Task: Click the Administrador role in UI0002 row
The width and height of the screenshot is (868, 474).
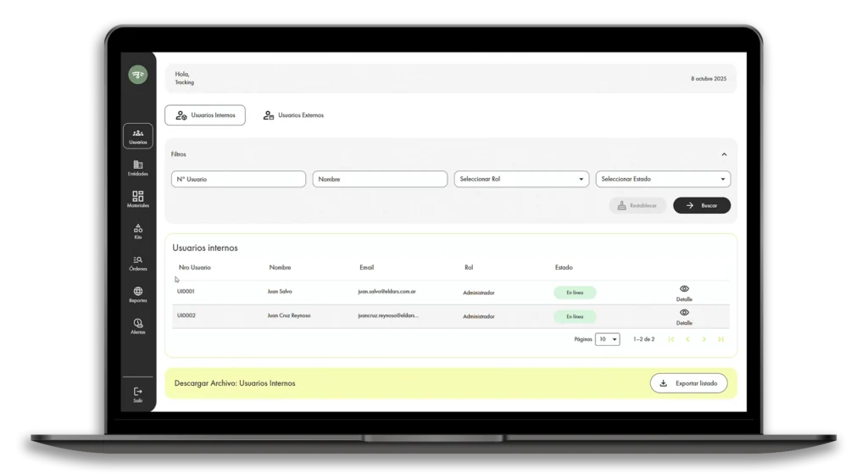Action: coord(479,316)
